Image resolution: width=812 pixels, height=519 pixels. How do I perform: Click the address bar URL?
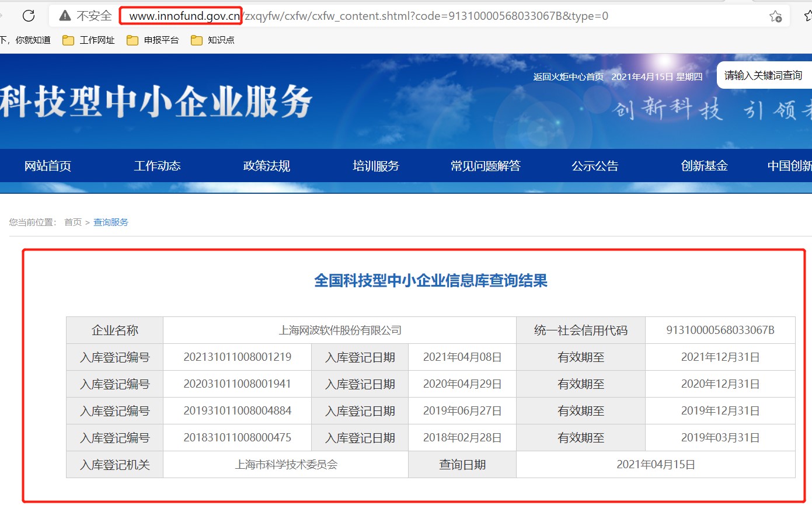[x=368, y=16]
